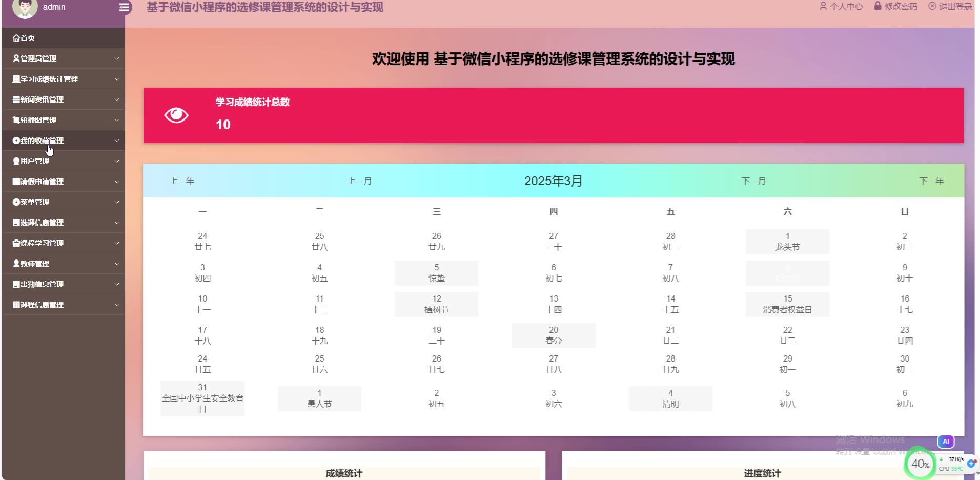Select the calendar date 20 春分
Image resolution: width=980 pixels, height=480 pixels.
pos(554,335)
